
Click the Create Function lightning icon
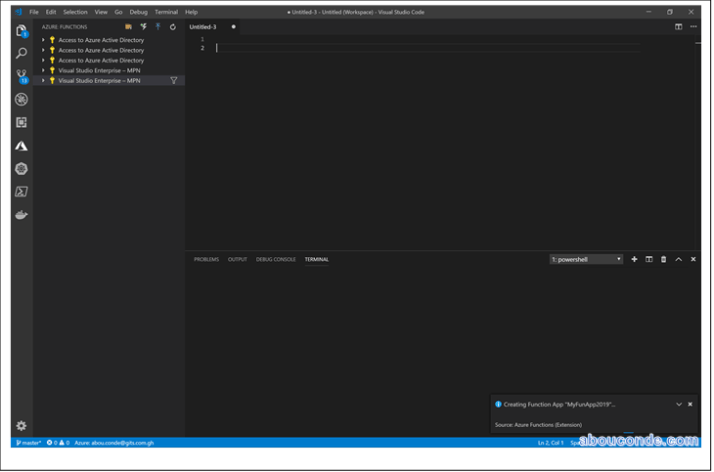click(143, 27)
